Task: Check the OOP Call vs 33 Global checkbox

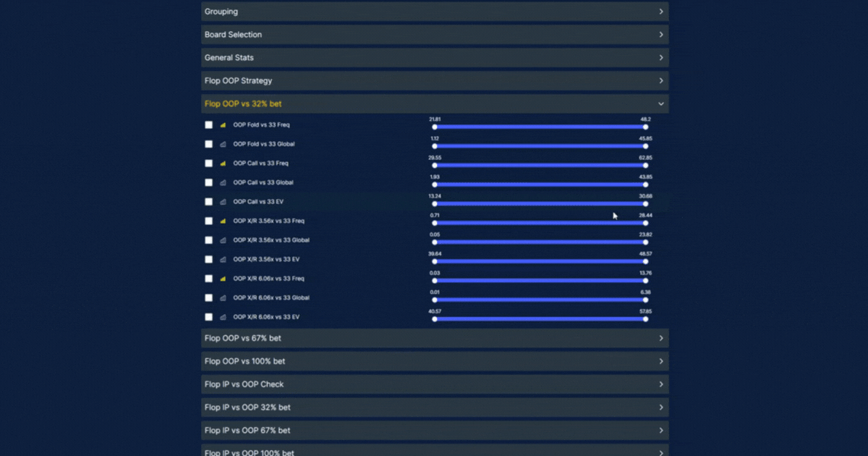Action: (x=209, y=182)
